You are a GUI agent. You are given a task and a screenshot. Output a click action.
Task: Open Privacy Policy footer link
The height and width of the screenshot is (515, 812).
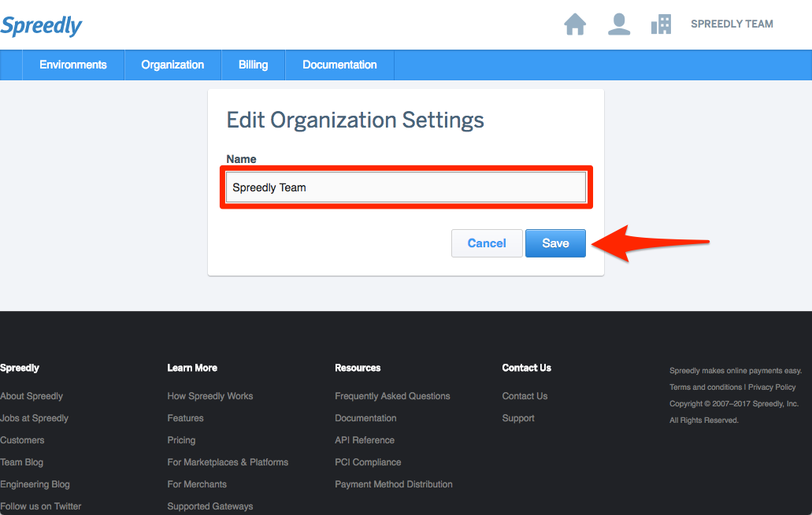pyautogui.click(x=772, y=387)
